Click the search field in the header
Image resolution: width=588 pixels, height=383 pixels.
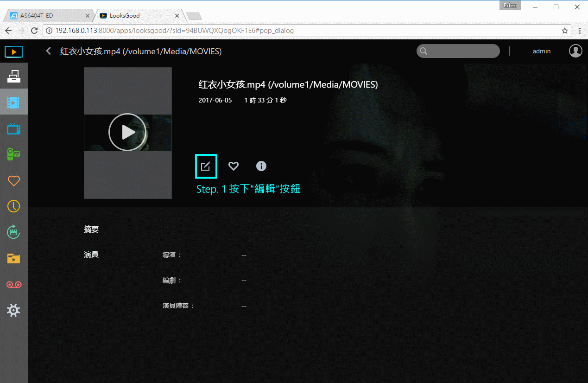point(458,51)
